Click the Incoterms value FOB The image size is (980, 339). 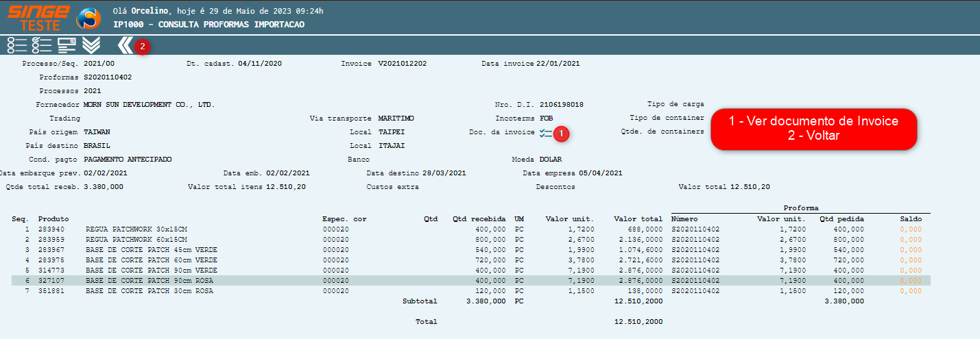(546, 118)
